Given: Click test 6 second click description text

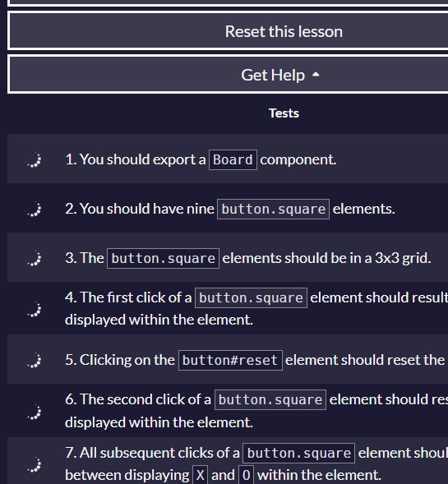Looking at the screenshot, I should click(x=256, y=411).
